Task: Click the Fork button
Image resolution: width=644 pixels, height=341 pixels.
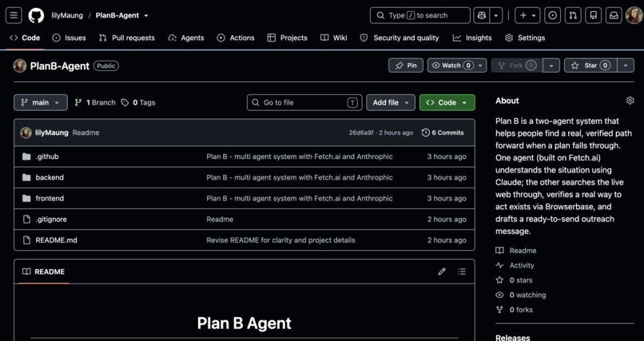Action: [x=517, y=65]
